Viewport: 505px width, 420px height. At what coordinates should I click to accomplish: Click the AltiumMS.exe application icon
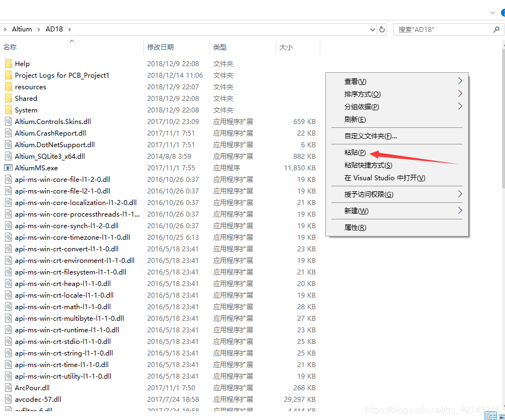pos(8,168)
